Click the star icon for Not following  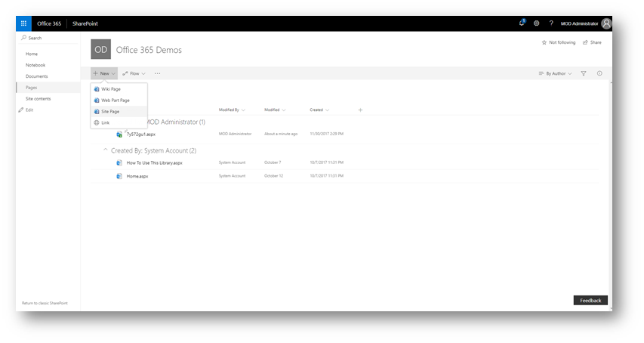click(544, 42)
